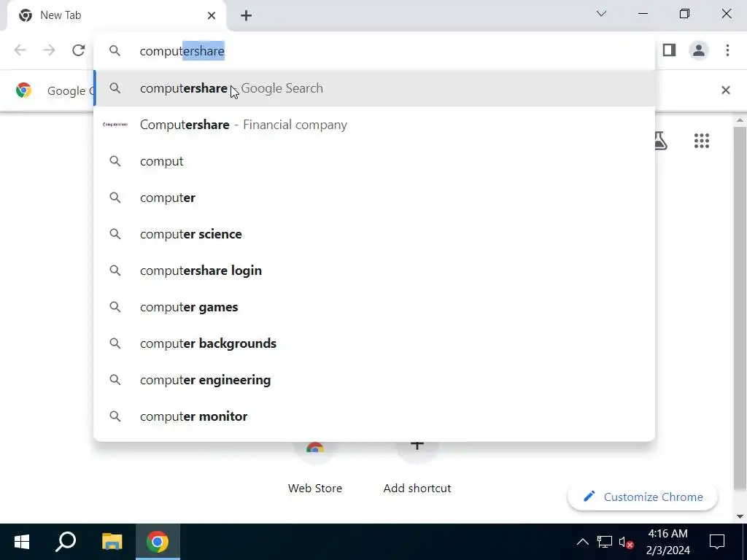Select 'computer backgrounds' suggestion
The height and width of the screenshot is (560, 747).
tap(374, 343)
